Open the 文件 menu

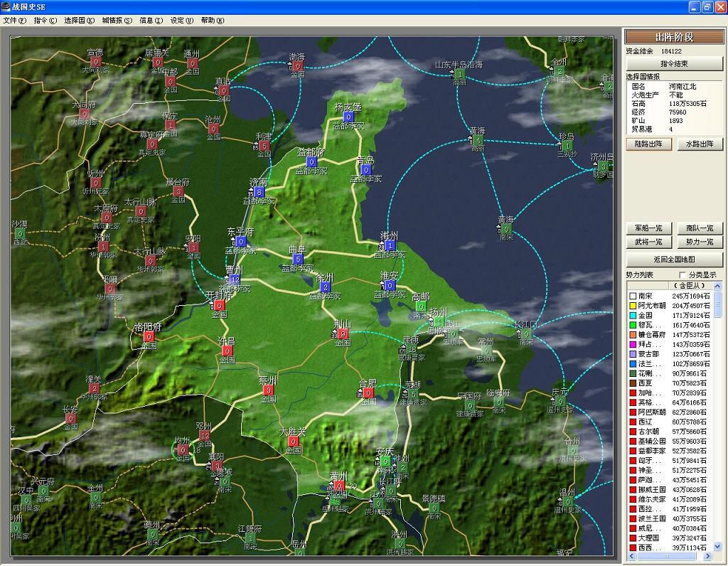pyautogui.click(x=14, y=21)
